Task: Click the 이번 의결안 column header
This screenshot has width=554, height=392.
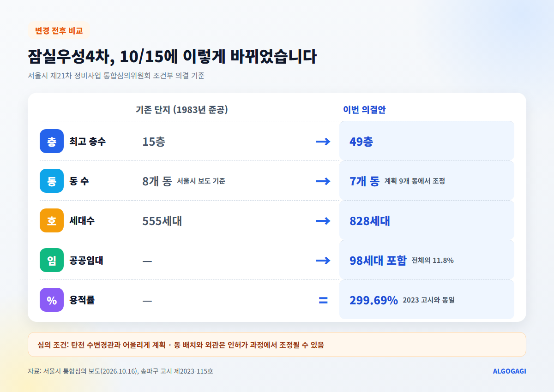Action: [x=364, y=110]
